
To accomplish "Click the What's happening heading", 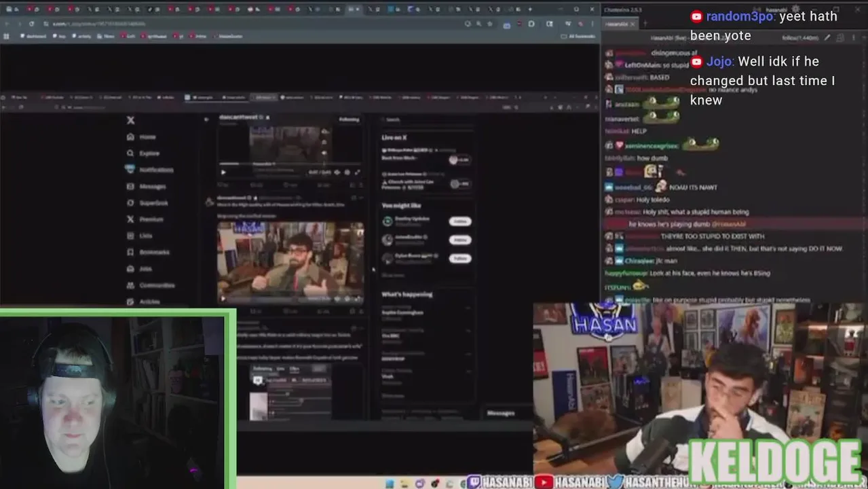I will (x=407, y=294).
